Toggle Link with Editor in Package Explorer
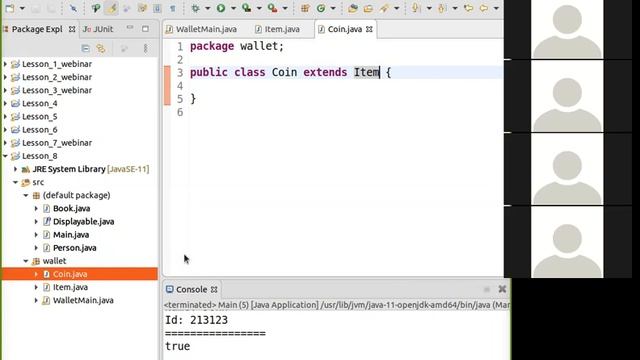 (101, 49)
